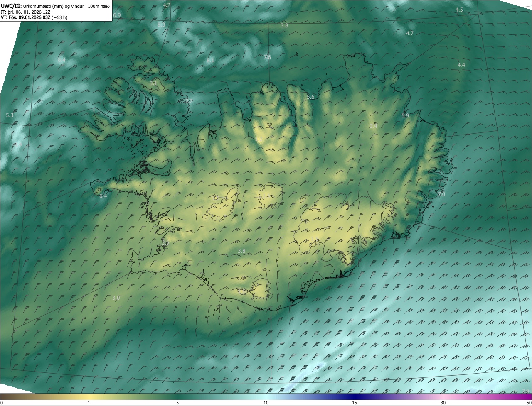The width and height of the screenshot is (532, 406).
Task: Click the 6.4 value near Snæfellsnes
Action: 103,196
